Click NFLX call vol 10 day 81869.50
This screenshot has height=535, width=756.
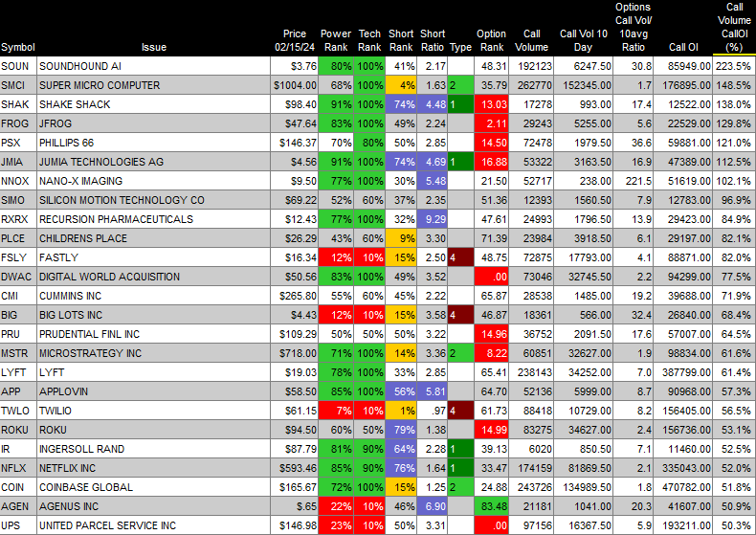click(x=584, y=468)
